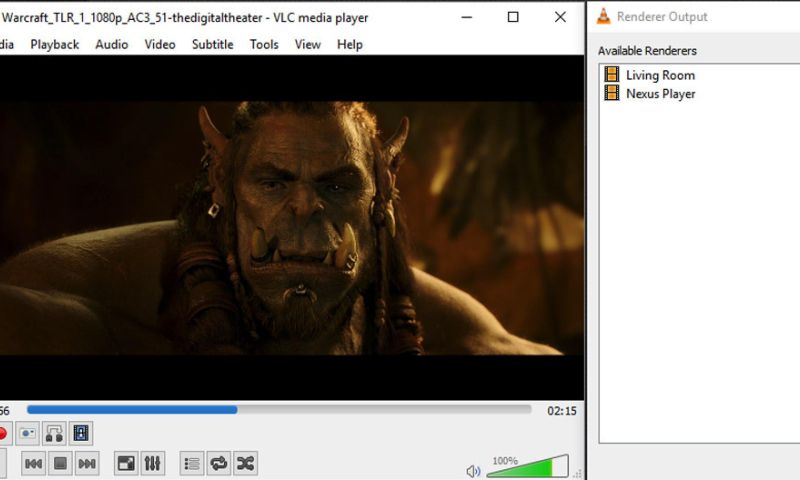The image size is (800, 480).
Task: Minimize the VLC media player window
Action: [x=466, y=17]
